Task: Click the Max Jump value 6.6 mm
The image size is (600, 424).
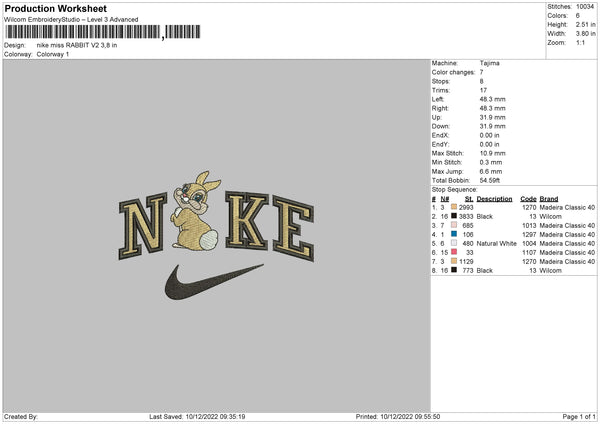Action: (x=491, y=171)
